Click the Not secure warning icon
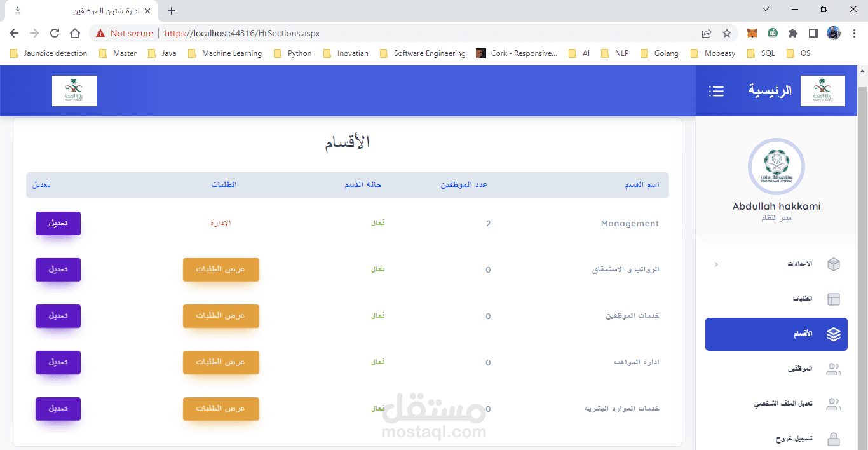 click(100, 33)
